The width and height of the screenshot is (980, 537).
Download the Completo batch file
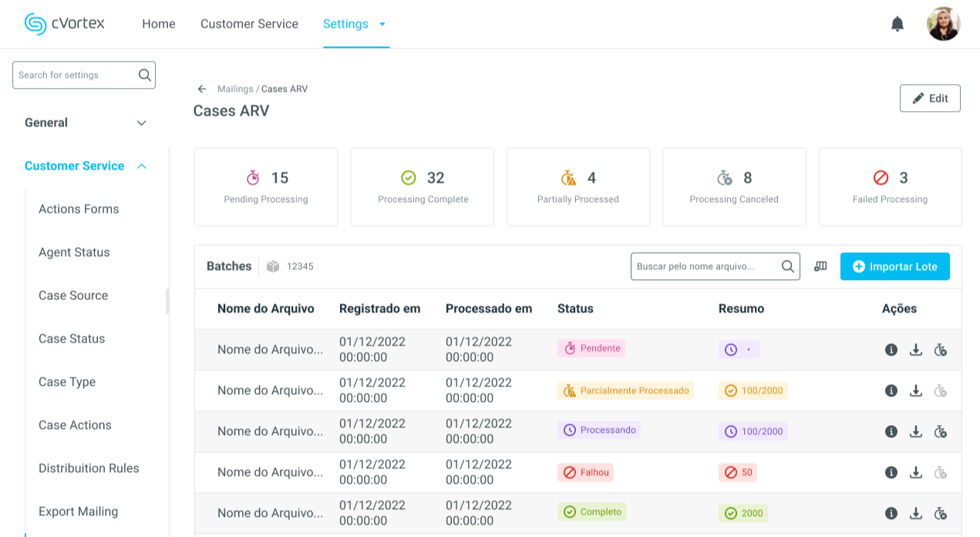click(916, 513)
